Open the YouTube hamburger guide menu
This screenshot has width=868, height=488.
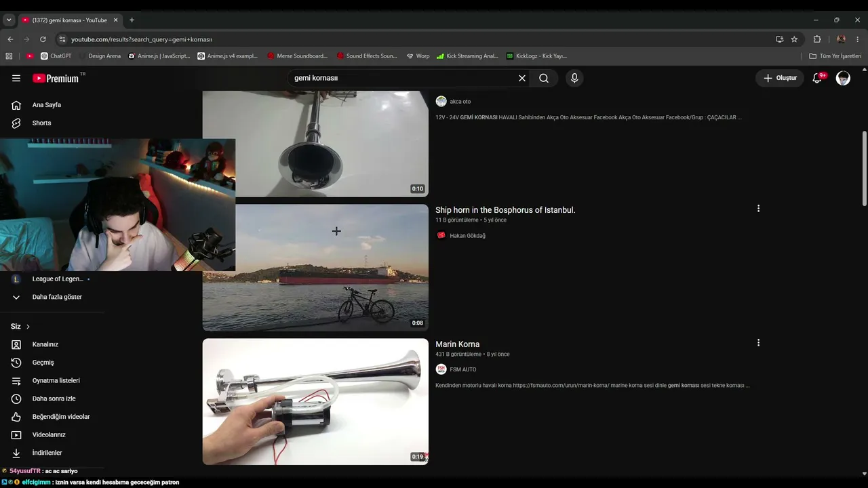(16, 78)
